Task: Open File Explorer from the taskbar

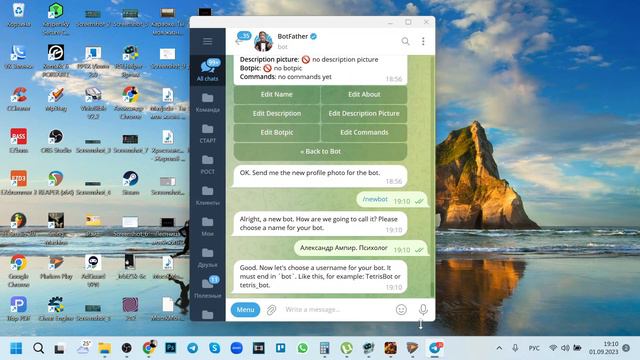Action: point(104,348)
